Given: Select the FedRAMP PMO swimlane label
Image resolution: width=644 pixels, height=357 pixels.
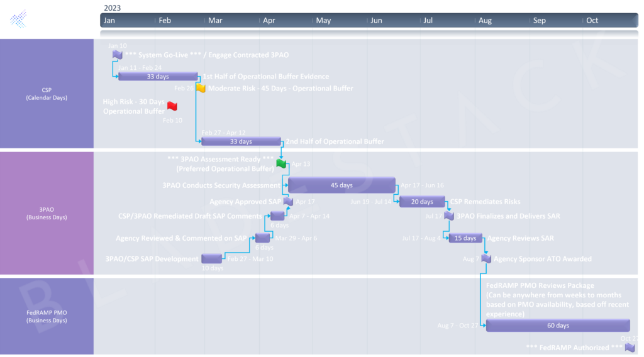Looking at the screenshot, I should [47, 316].
